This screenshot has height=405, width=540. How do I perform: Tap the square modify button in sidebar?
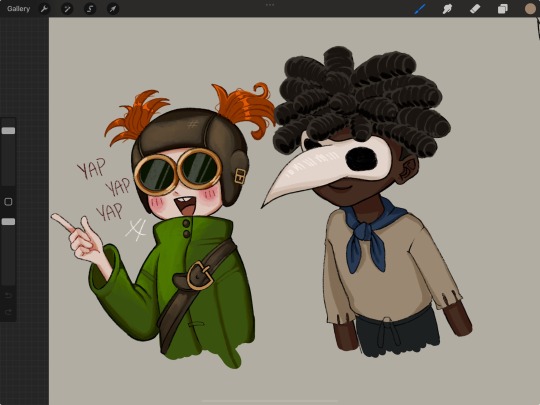tap(8, 201)
